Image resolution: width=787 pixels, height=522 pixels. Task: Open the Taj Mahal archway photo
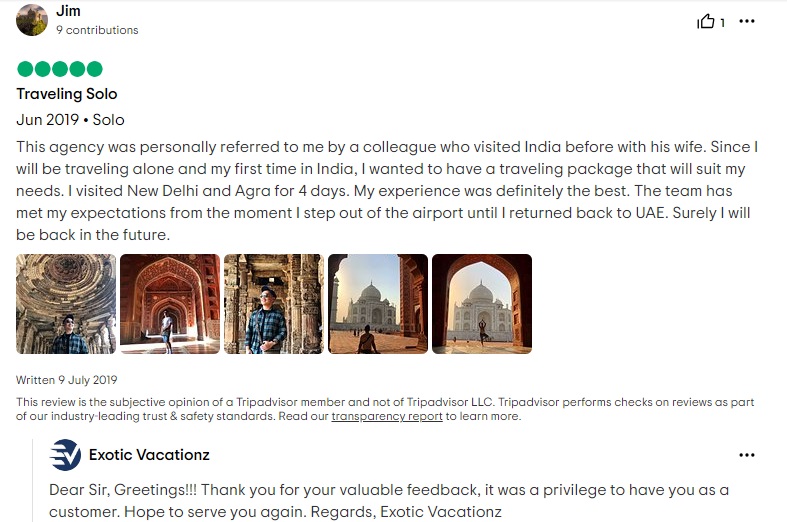(482, 304)
